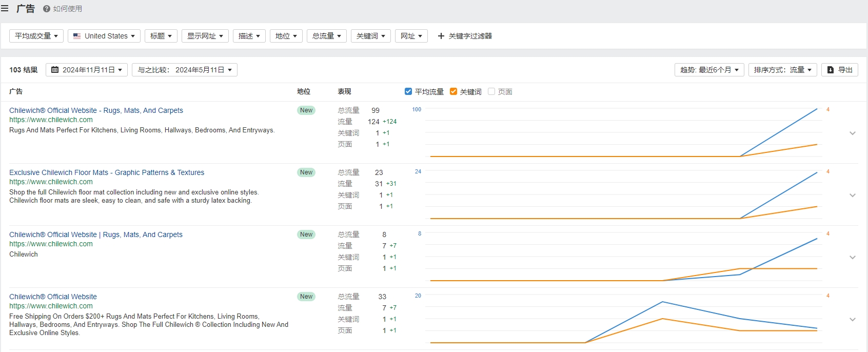Toggle the 平均流量 checkbox
Image resolution: width=868 pixels, height=352 pixels.
coord(408,91)
